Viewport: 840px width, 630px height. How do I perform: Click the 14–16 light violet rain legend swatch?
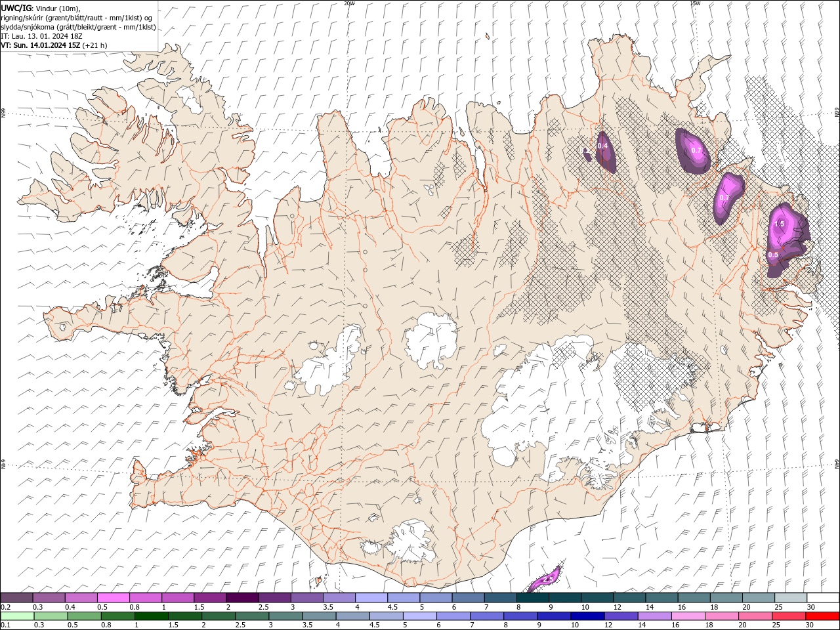click(x=654, y=616)
